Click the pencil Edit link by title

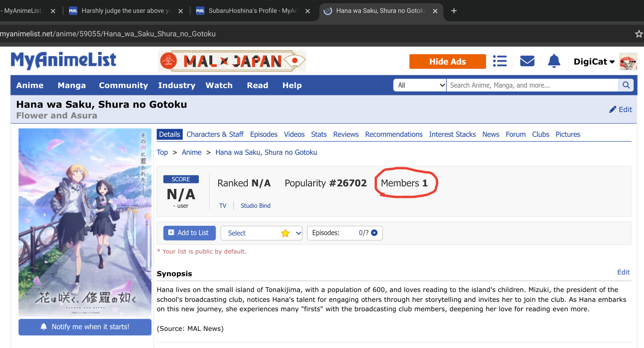(620, 109)
